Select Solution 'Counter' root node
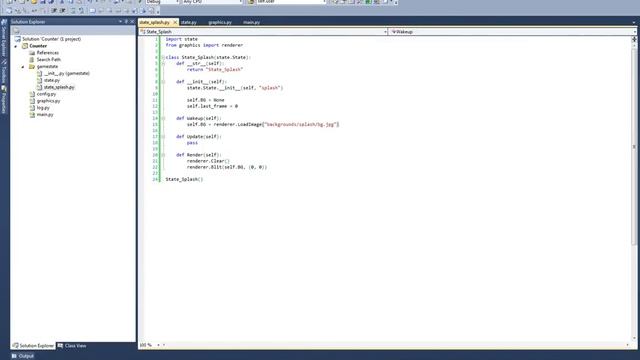 [51, 39]
